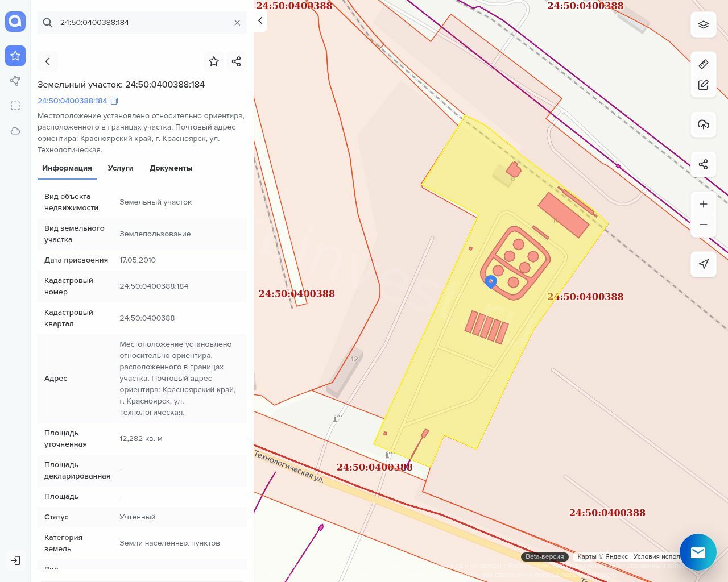Activate the draw/edit tool on map
This screenshot has width=728, height=582.
coord(704,85)
